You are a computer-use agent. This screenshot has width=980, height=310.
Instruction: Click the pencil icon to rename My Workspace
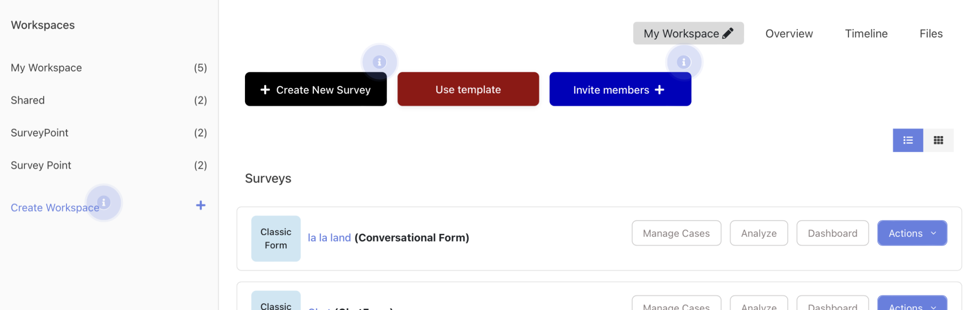[x=728, y=33]
